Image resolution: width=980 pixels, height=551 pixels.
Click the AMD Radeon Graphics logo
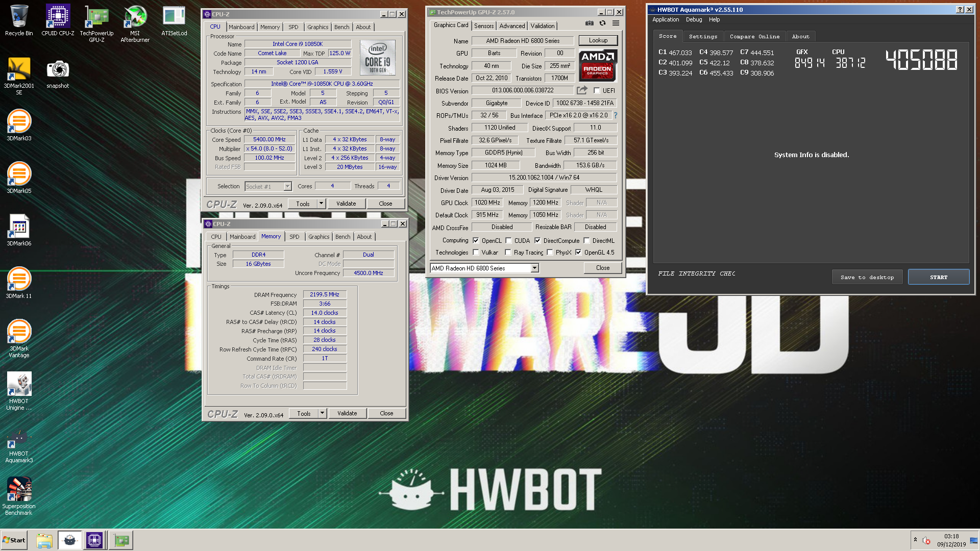pos(598,66)
